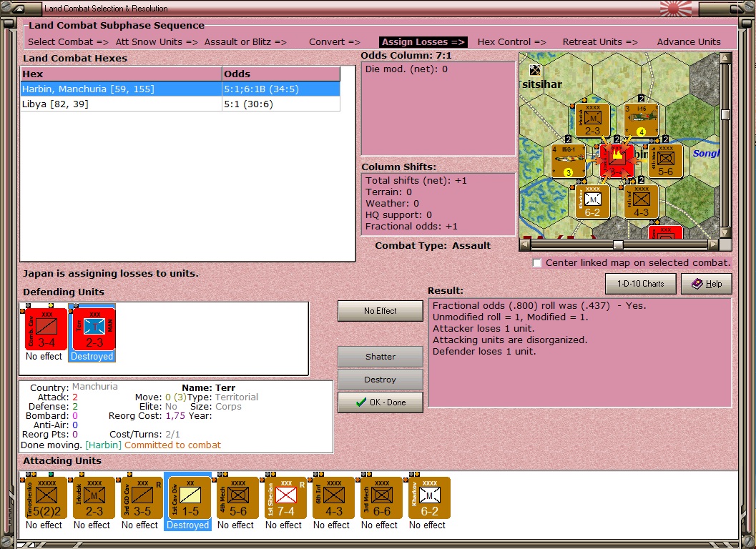This screenshot has width=756, height=549.
Task: Click map vertical scrollbar down arrow
Action: 725,232
